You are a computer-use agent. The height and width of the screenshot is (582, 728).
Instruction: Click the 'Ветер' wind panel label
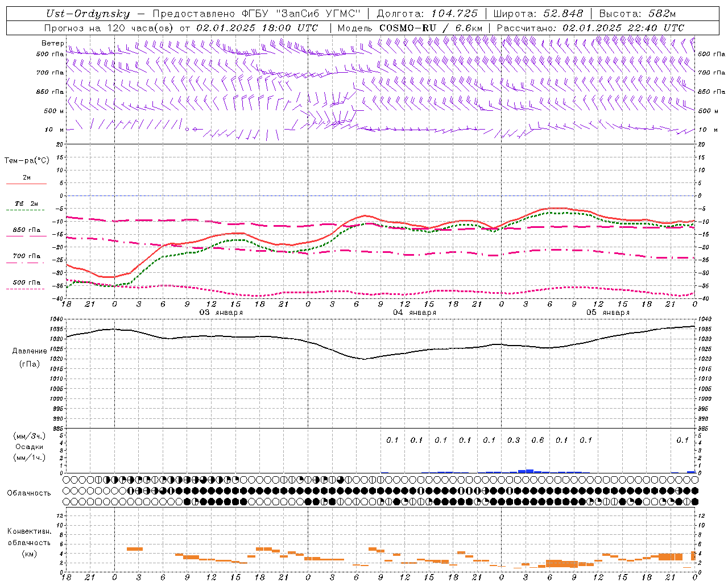click(53, 43)
